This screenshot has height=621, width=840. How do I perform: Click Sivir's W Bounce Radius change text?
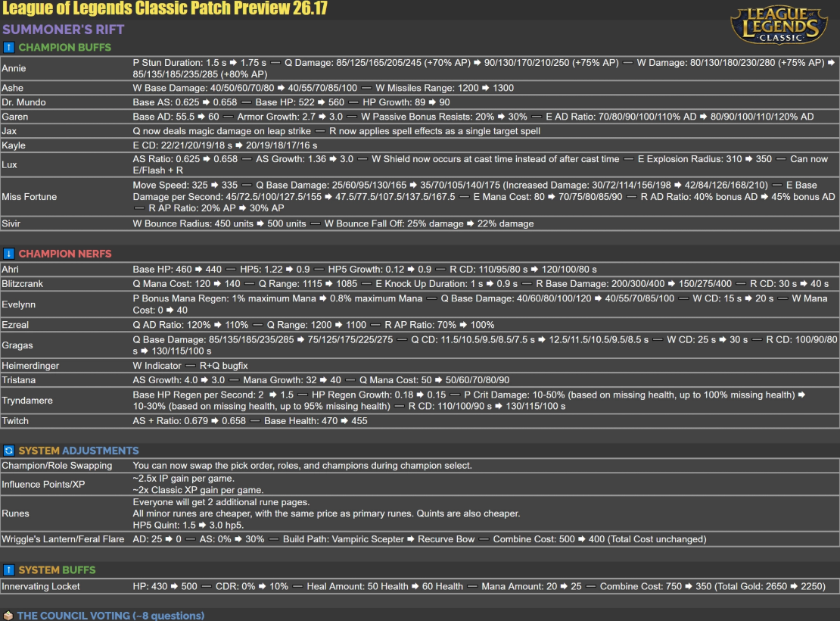click(x=219, y=223)
